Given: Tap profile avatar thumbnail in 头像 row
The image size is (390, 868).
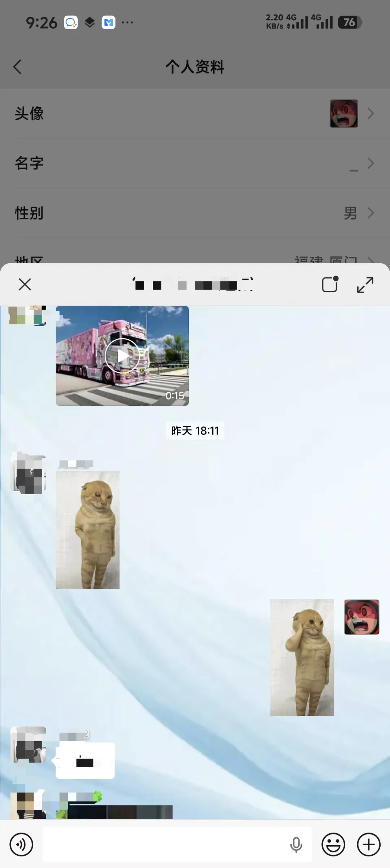Looking at the screenshot, I should pos(344,113).
